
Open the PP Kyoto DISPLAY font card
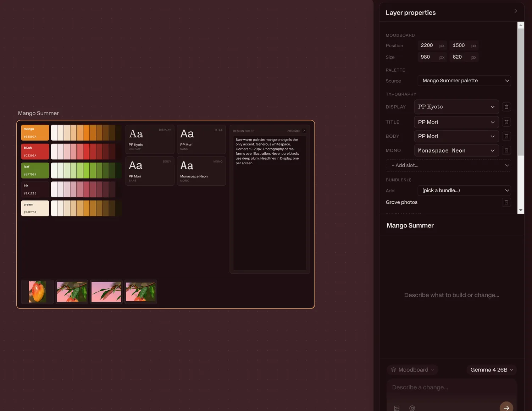pos(150,139)
